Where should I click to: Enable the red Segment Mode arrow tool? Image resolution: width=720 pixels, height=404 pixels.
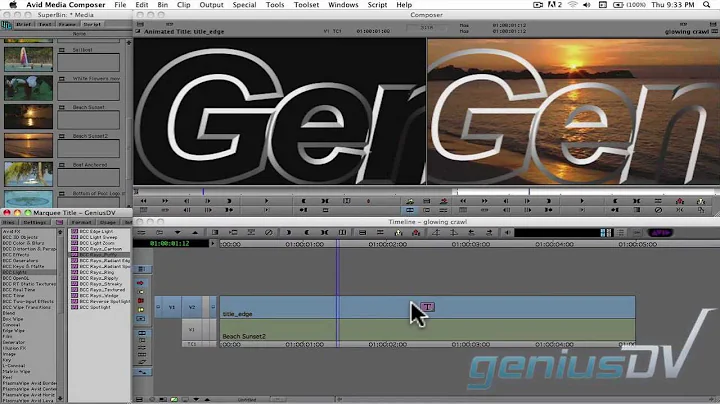pos(141,283)
